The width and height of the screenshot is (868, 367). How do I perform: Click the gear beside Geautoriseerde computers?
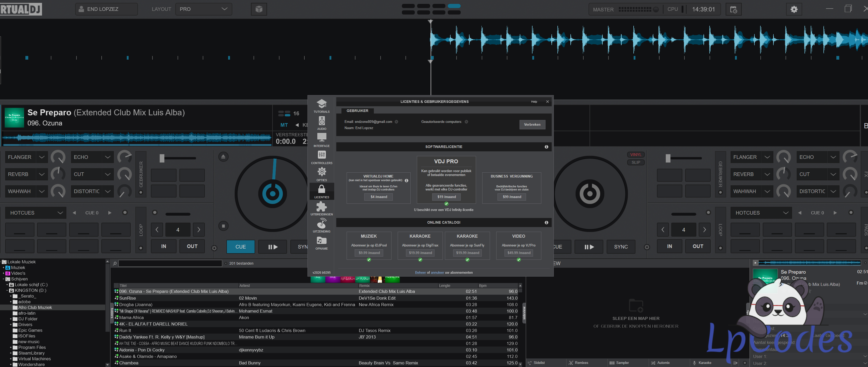point(466,122)
